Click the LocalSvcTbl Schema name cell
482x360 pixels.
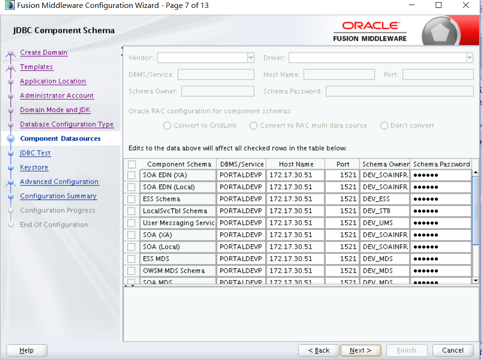[x=178, y=211]
